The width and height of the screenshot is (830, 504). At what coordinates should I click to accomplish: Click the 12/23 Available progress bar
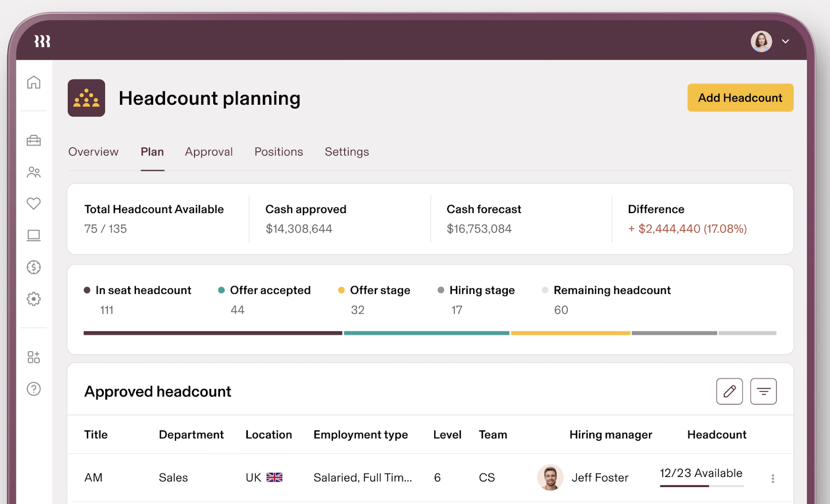(702, 486)
